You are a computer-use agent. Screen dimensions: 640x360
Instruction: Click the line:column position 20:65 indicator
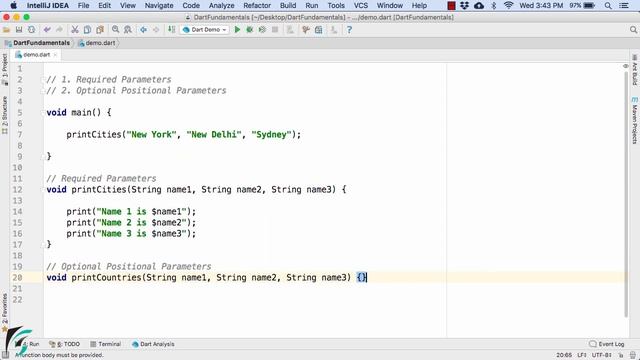pos(564,355)
